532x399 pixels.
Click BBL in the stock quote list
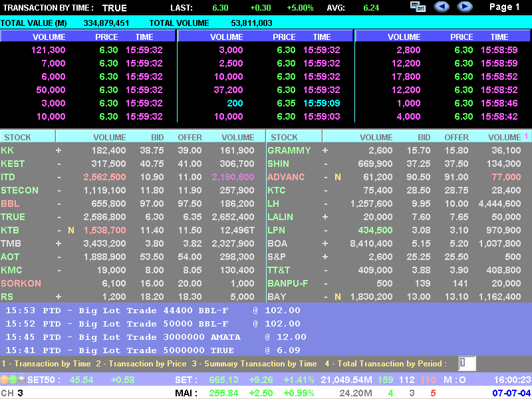pyautogui.click(x=10, y=203)
